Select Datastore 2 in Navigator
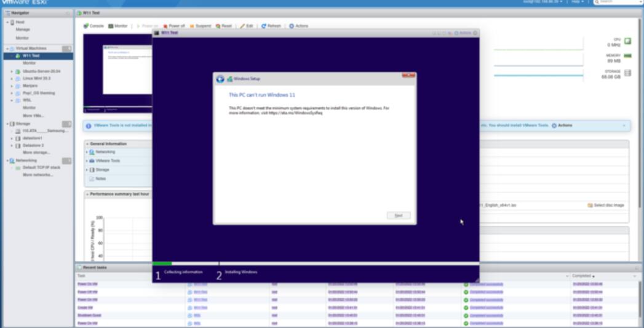The height and width of the screenshot is (328, 644). click(x=33, y=145)
